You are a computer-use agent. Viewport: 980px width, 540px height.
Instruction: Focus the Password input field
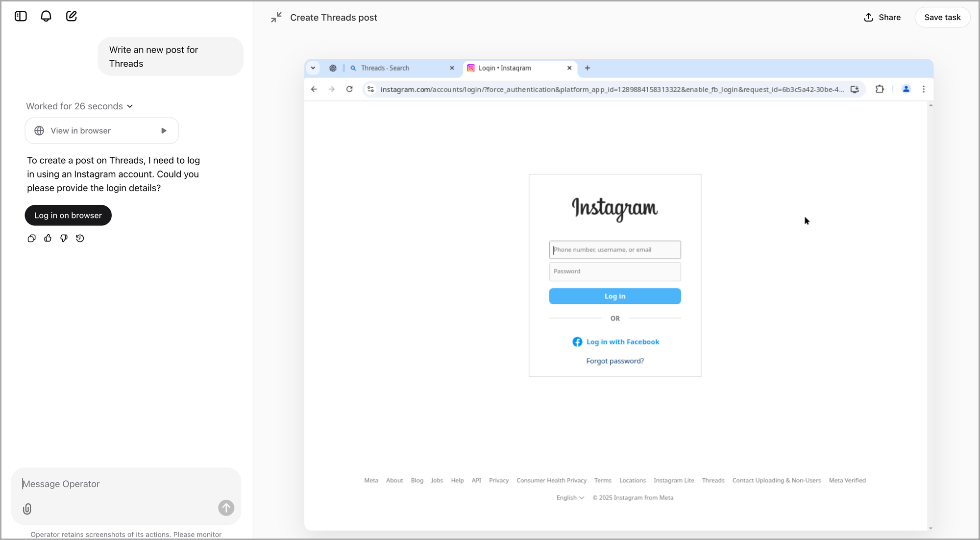(x=614, y=271)
